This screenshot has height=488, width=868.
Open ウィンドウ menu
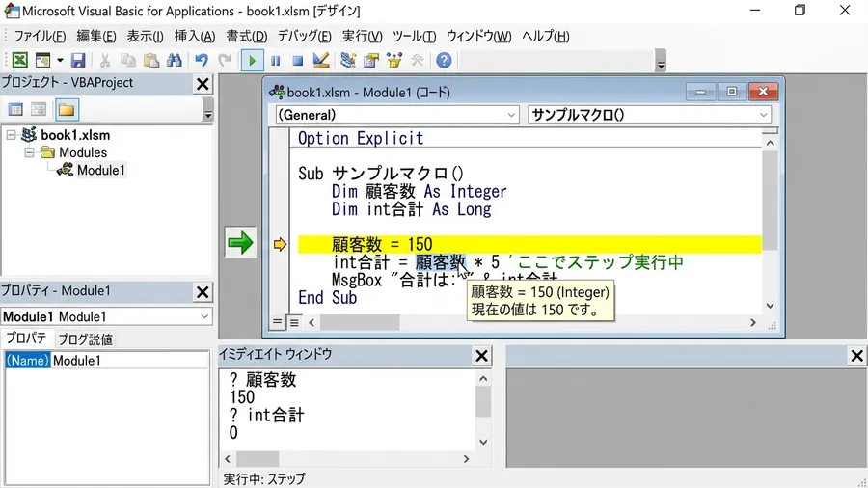tap(478, 36)
